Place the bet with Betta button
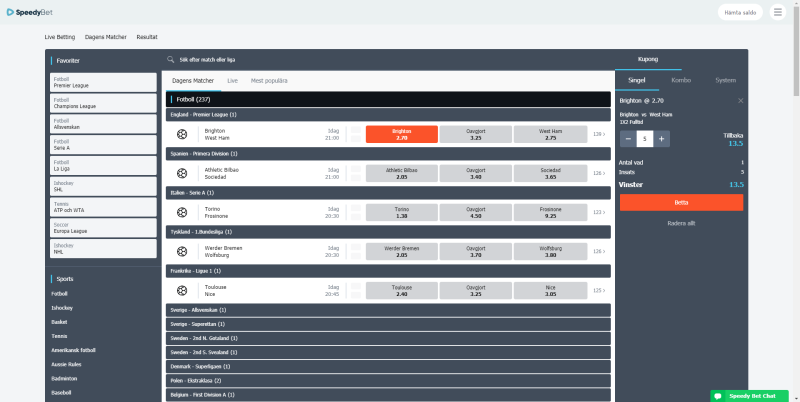The width and height of the screenshot is (800, 402). point(681,203)
